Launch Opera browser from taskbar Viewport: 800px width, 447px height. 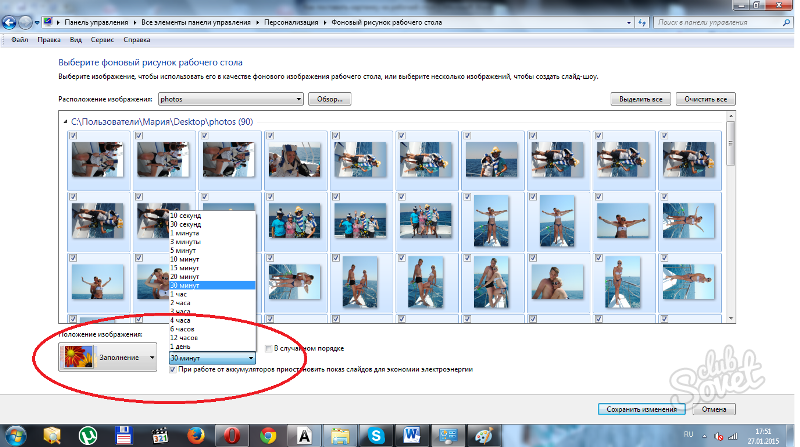click(x=230, y=435)
